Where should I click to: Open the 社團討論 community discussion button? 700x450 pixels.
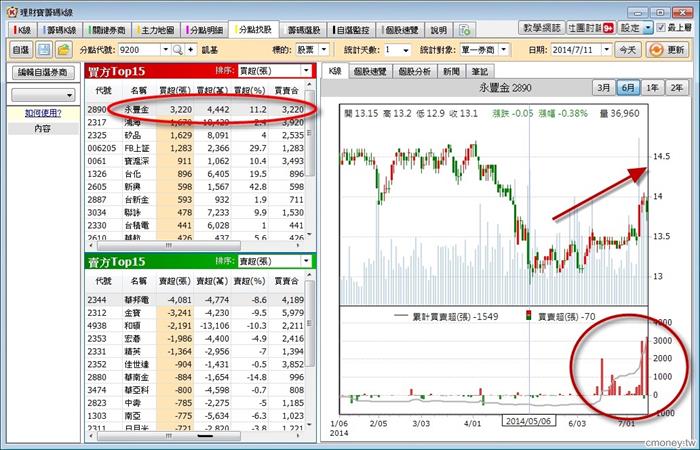coord(562,27)
